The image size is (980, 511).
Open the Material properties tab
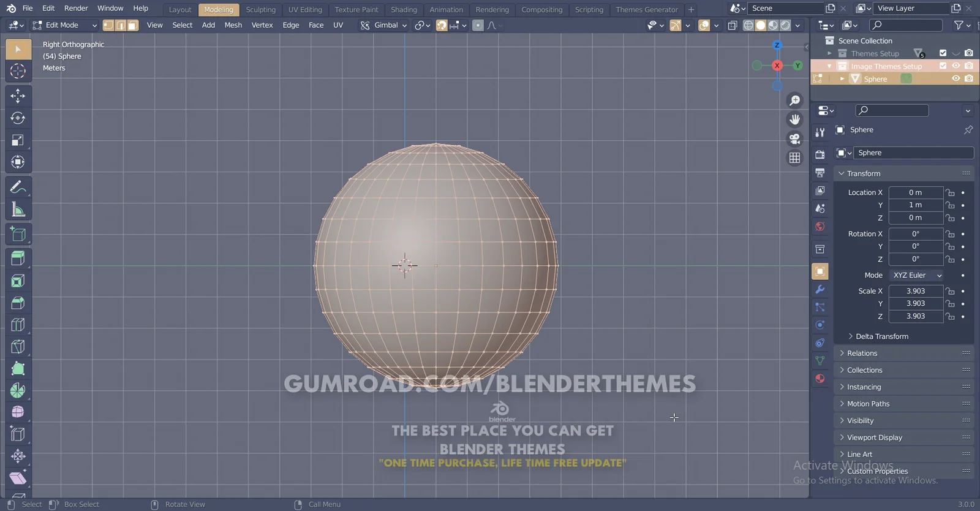click(820, 379)
